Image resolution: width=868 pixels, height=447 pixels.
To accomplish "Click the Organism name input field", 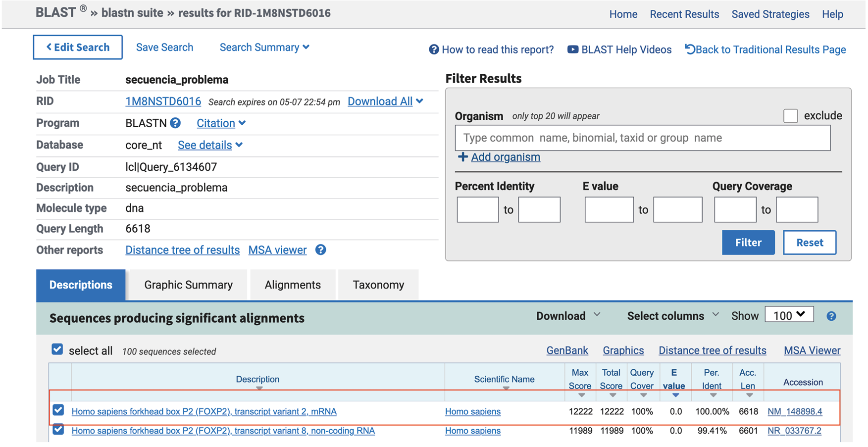I will click(642, 138).
